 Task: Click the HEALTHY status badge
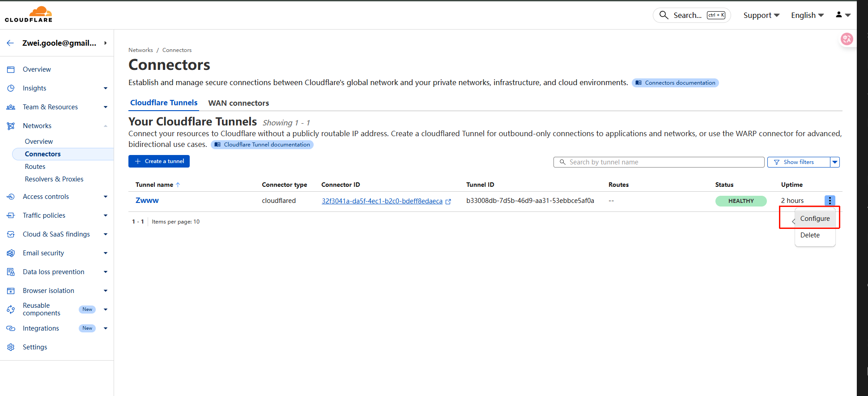tap(741, 201)
